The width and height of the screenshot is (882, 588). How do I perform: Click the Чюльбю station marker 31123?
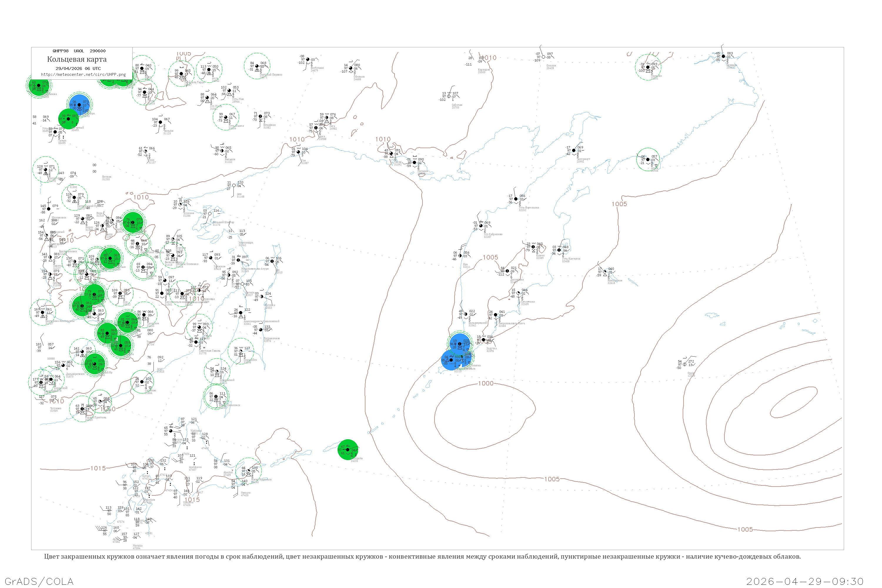[161, 122]
